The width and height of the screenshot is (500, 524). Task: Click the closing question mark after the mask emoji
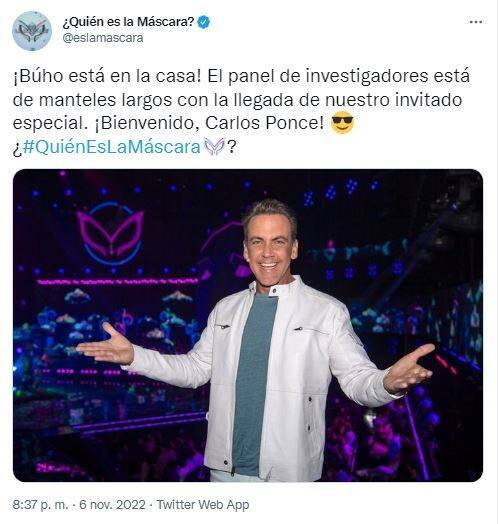[x=232, y=147]
